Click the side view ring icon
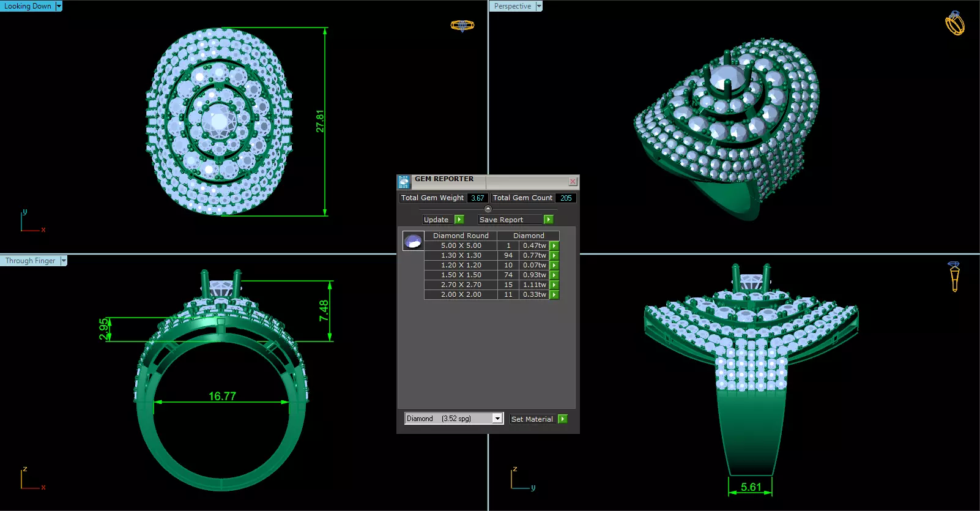 954,277
